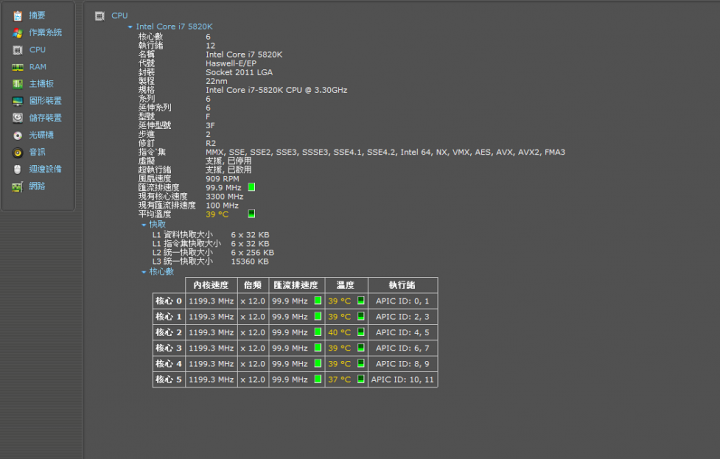Click temperature graph icon for 核心 2

361,332
